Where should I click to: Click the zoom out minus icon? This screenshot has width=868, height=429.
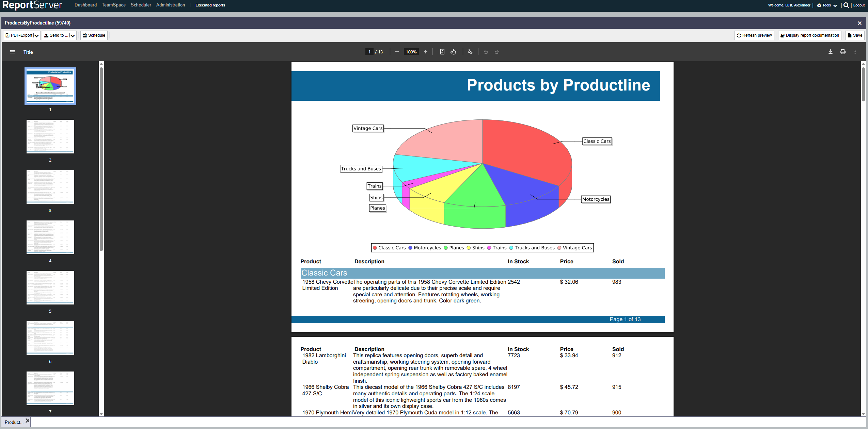click(397, 52)
